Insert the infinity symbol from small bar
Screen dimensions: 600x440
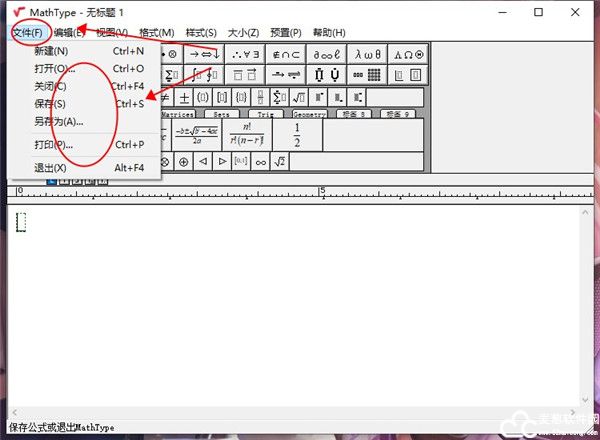pos(260,161)
